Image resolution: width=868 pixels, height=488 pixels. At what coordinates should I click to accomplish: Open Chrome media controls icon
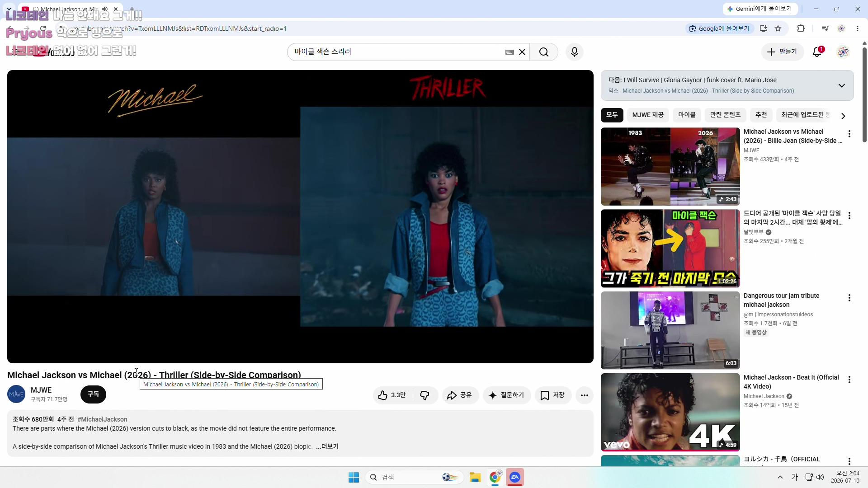(x=825, y=28)
